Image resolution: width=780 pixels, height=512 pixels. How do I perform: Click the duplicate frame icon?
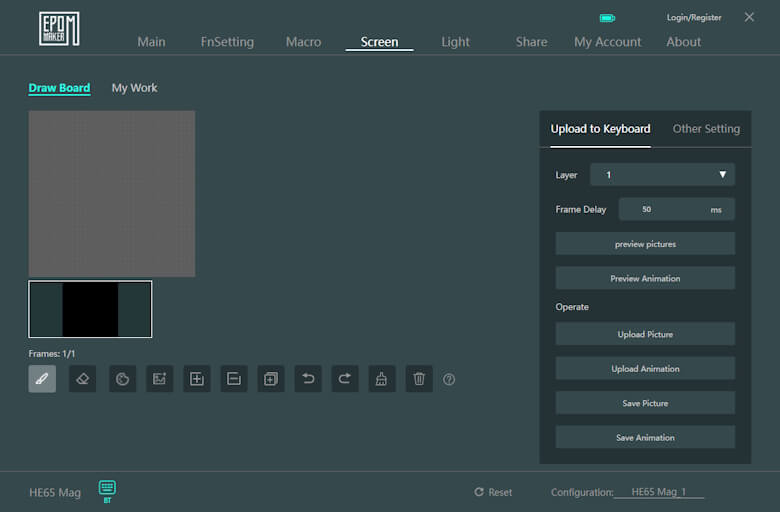tap(270, 379)
